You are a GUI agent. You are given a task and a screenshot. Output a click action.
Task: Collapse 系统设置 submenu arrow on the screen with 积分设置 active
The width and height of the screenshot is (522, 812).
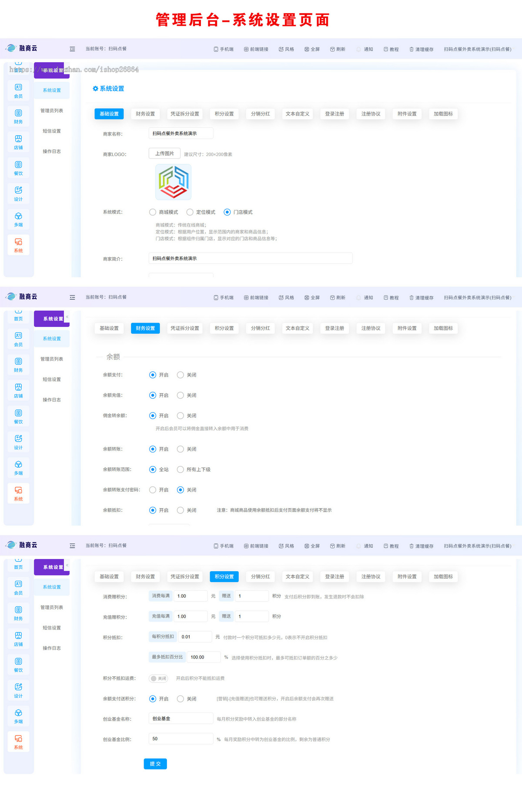point(67,565)
